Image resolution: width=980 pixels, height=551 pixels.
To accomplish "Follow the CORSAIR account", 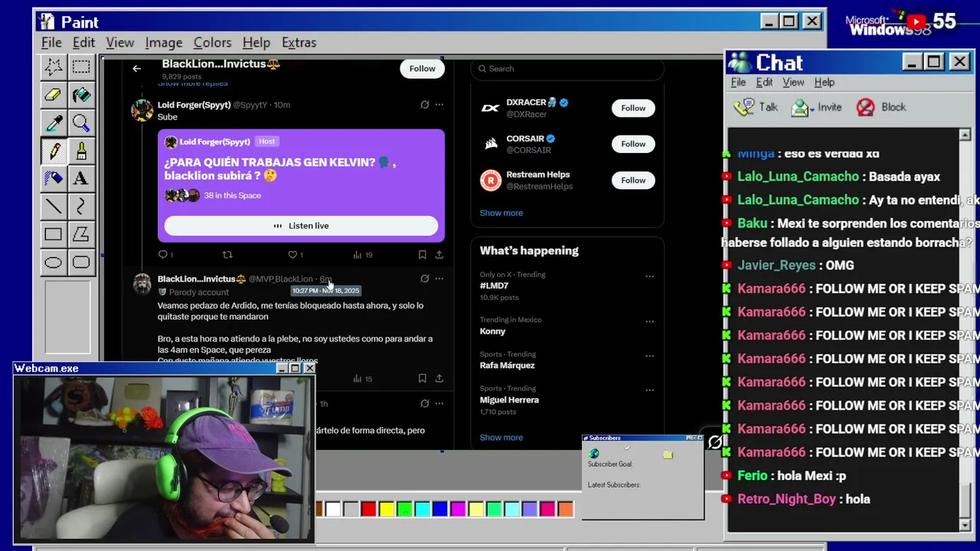I will pyautogui.click(x=633, y=144).
